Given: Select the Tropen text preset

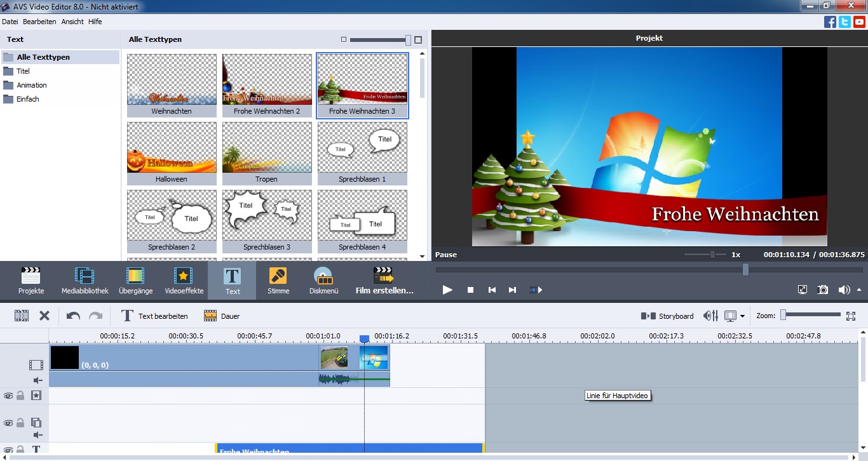Looking at the screenshot, I should tap(267, 153).
